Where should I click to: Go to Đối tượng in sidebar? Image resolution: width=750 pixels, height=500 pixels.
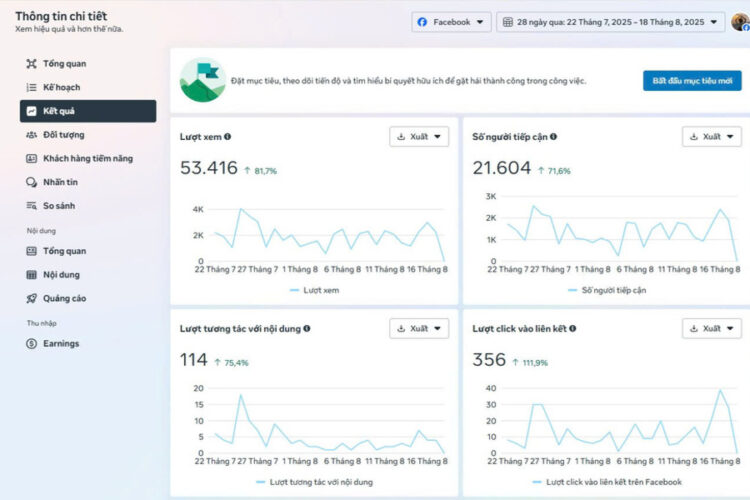pos(63,135)
